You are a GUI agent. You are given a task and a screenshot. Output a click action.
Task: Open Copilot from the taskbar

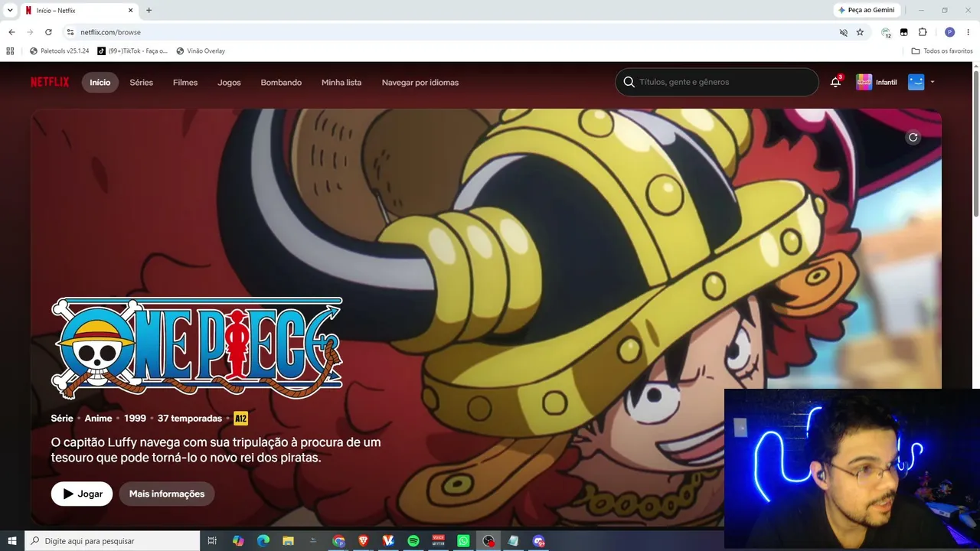click(x=238, y=541)
